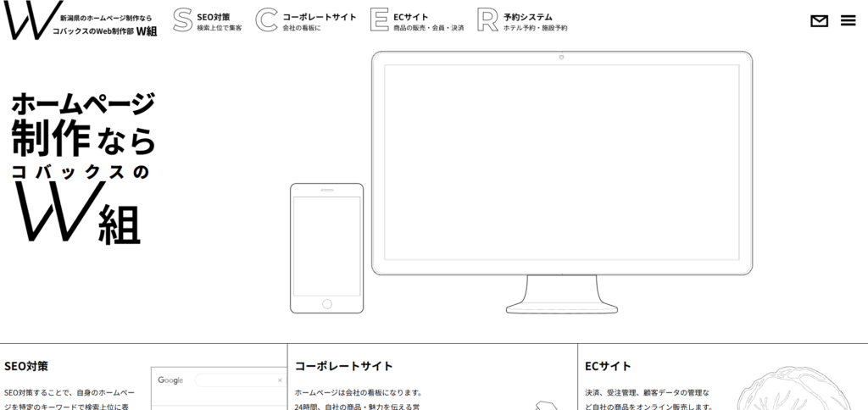Click the W logo in the header
The width and height of the screenshot is (868, 410).
[x=28, y=20]
